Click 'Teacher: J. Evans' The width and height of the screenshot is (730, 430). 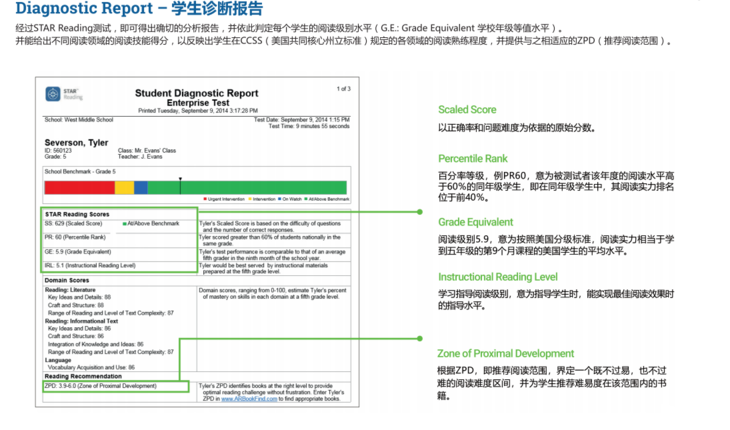pyautogui.click(x=140, y=157)
